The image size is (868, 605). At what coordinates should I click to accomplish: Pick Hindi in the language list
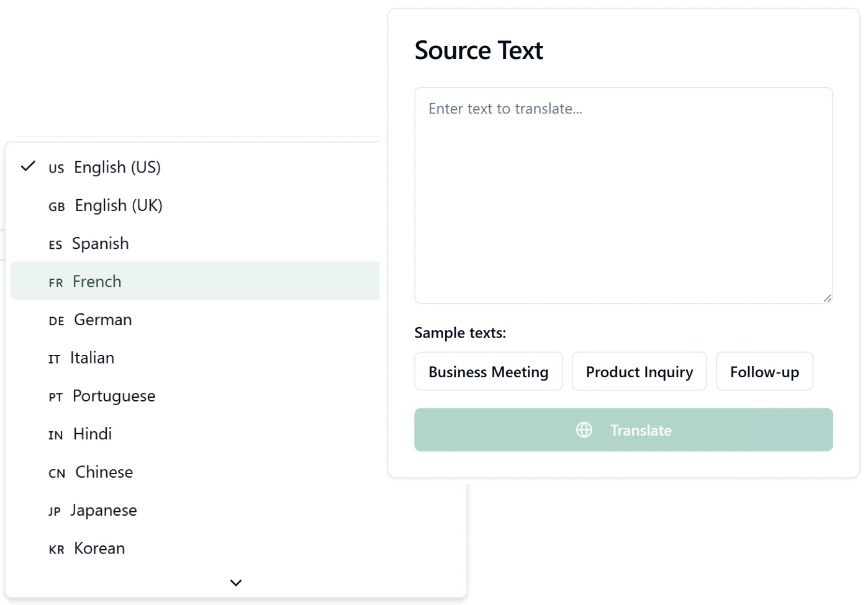tap(92, 434)
